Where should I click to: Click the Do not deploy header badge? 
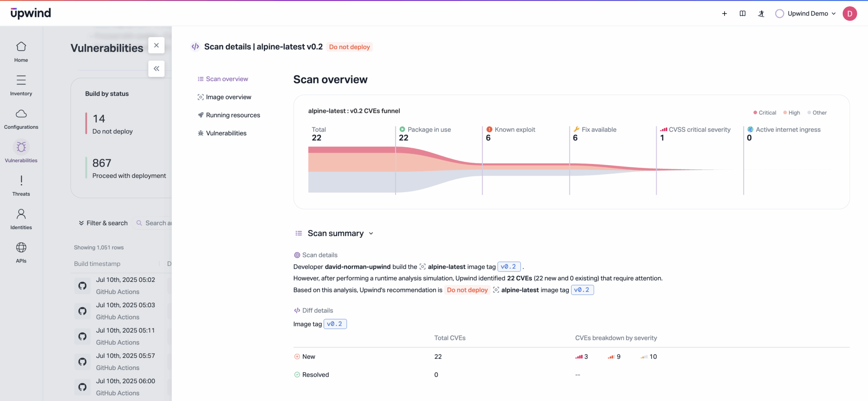pos(349,47)
